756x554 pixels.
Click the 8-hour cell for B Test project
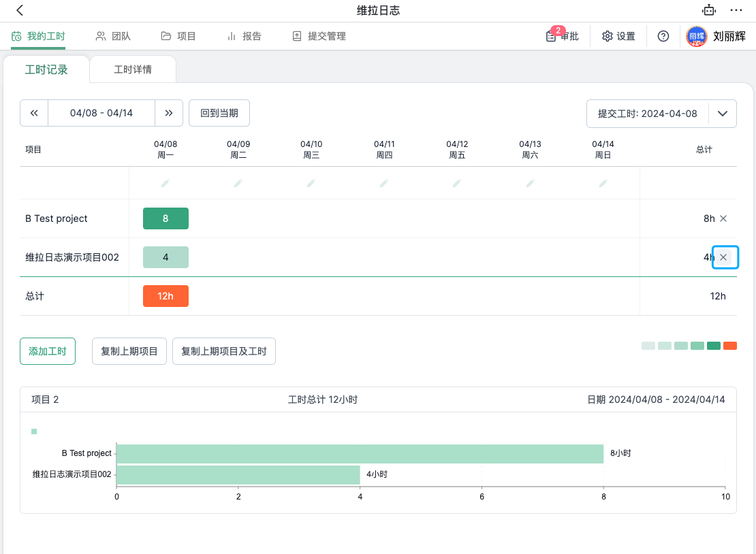[166, 218]
